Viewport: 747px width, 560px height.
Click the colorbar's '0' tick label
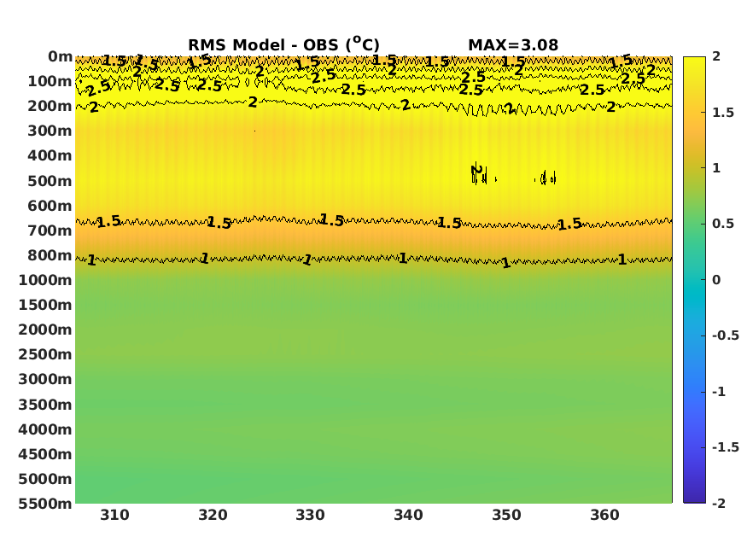(716, 280)
